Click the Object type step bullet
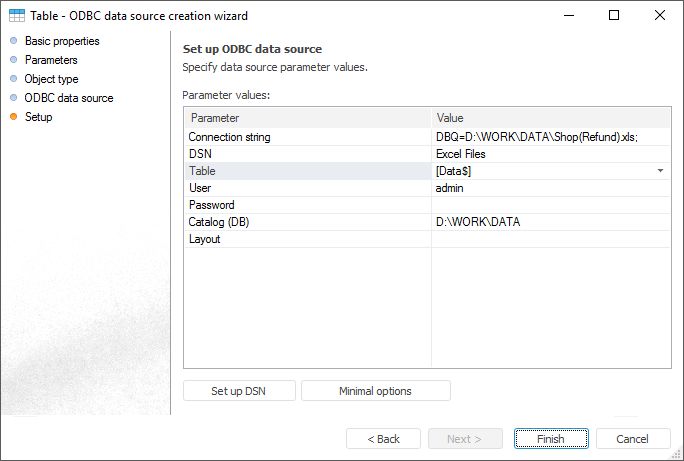684x461 pixels. coord(14,79)
